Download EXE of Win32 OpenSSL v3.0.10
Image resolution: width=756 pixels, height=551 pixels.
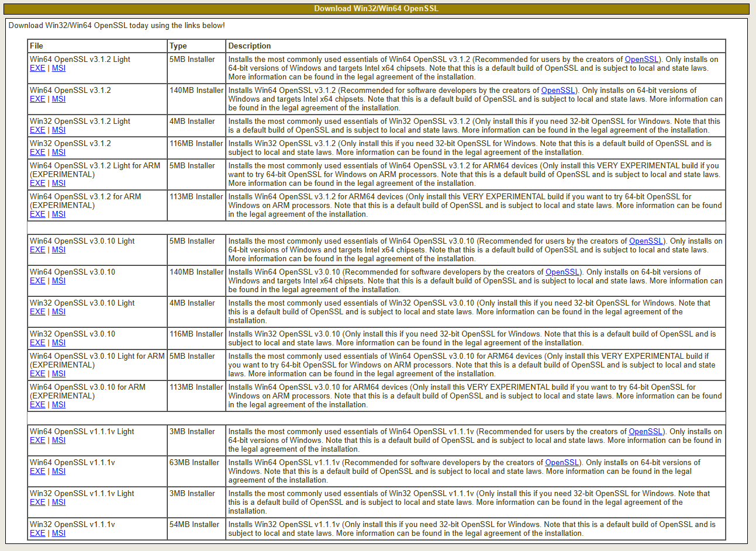37,343
